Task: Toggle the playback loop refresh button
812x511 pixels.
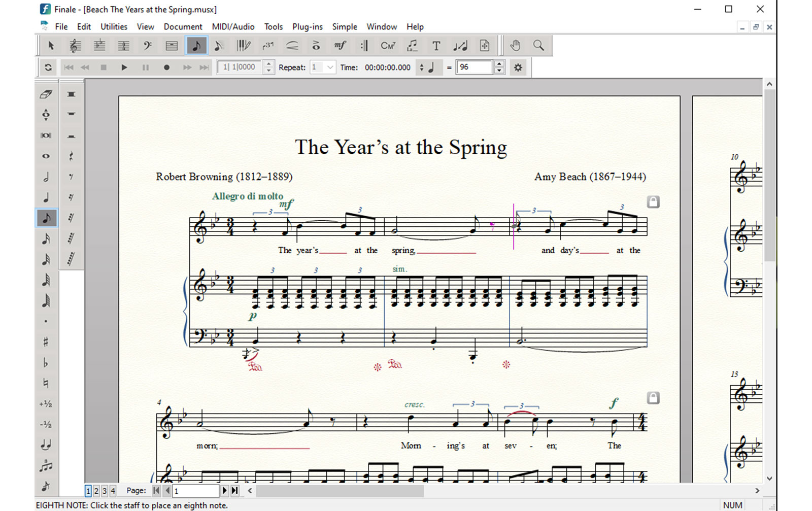Action: coord(48,67)
